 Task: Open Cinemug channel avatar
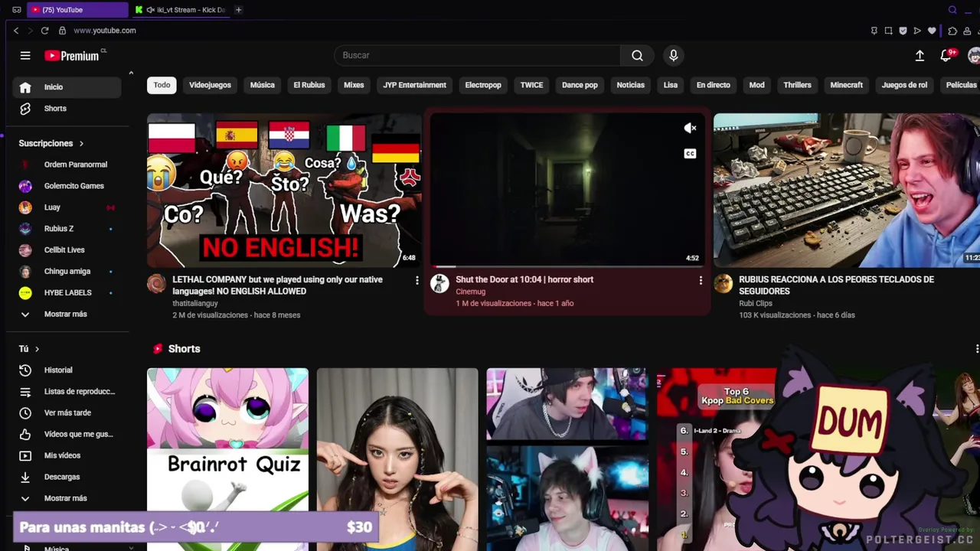(439, 283)
